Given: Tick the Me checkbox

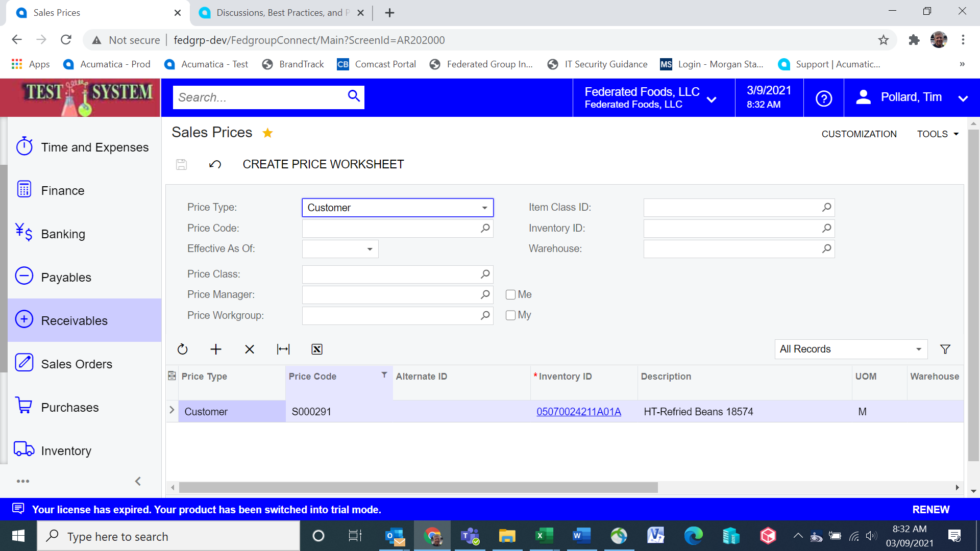Looking at the screenshot, I should coord(510,294).
